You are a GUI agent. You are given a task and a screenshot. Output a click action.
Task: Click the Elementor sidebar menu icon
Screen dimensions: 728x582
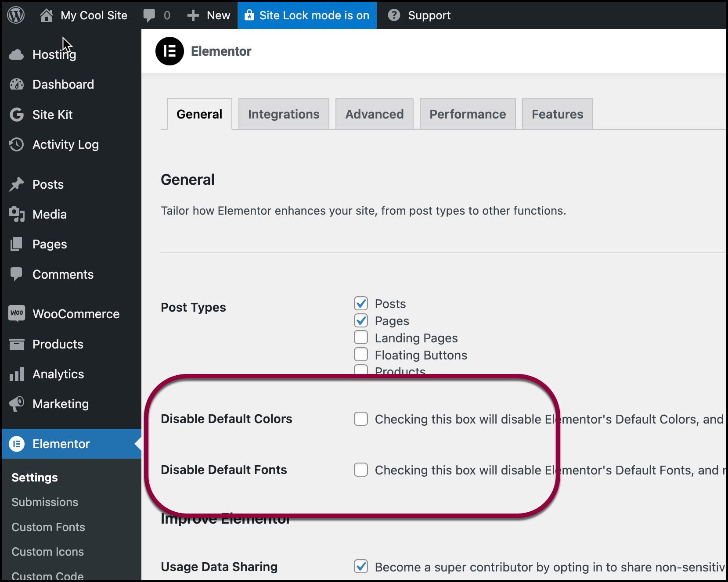(17, 444)
